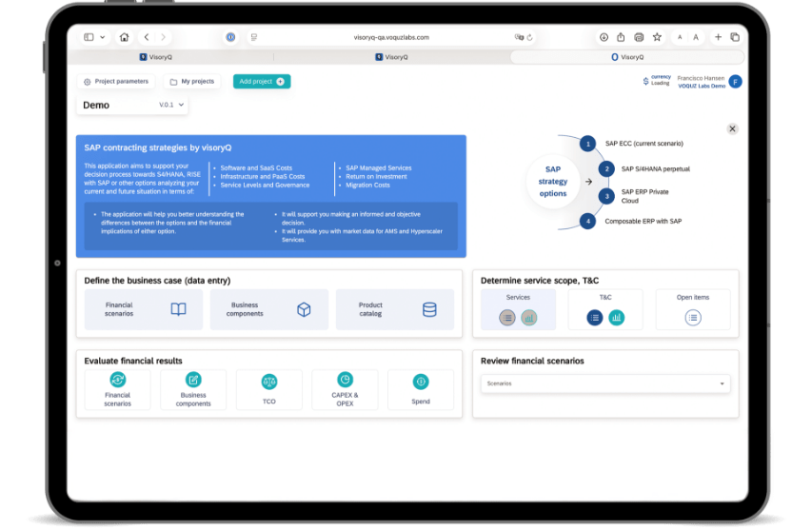Viewport: 812px width, 530px height.
Task: Click the VOQUZ Labs Demo link
Action: point(702,86)
